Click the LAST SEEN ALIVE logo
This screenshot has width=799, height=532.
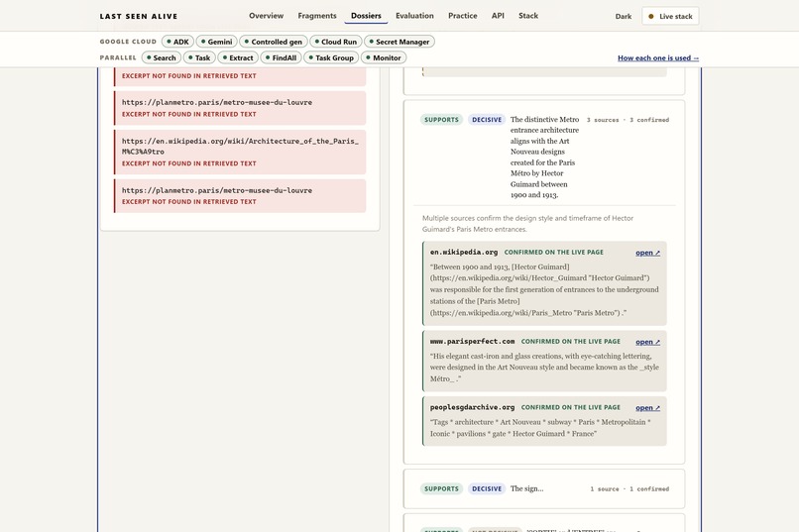pos(139,16)
